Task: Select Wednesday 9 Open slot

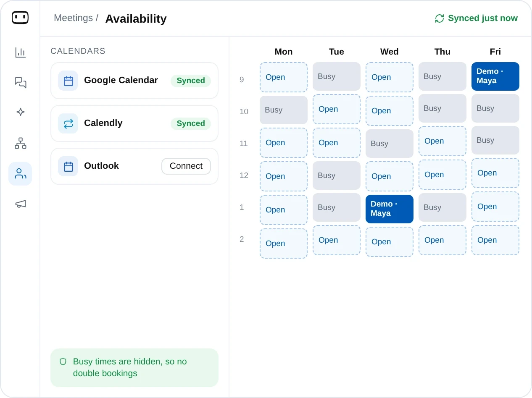Action: tap(390, 77)
